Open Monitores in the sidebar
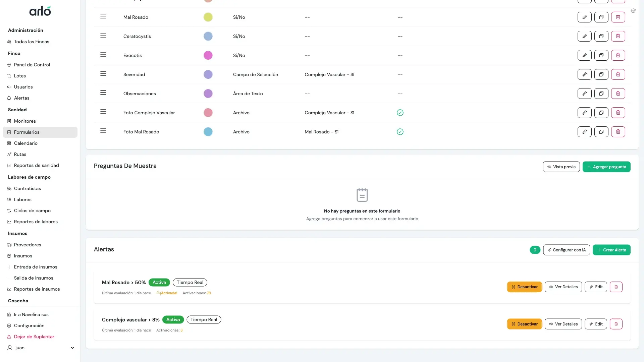 25,121
